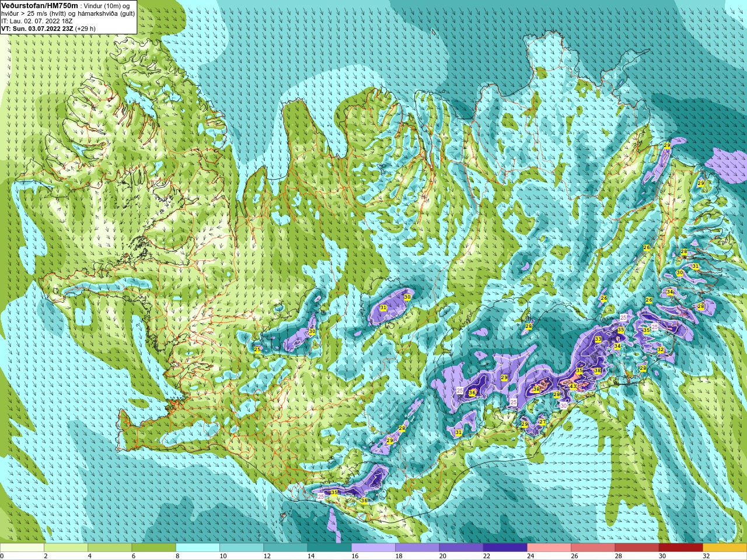The width and height of the screenshot is (747, 560).
Task: Select the "IT: Lau. 02. 07. 2022 18Z" line
Action: tap(37, 21)
